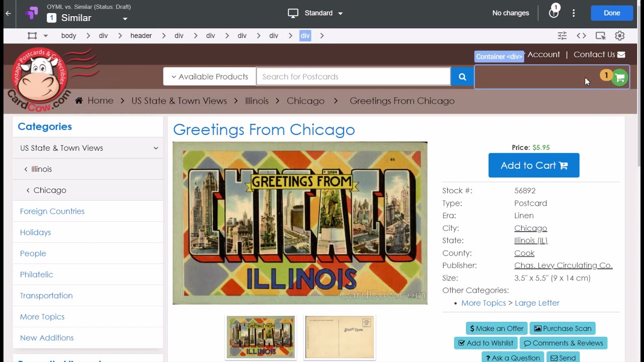Open More Topics category in sidebar

pos(42,317)
